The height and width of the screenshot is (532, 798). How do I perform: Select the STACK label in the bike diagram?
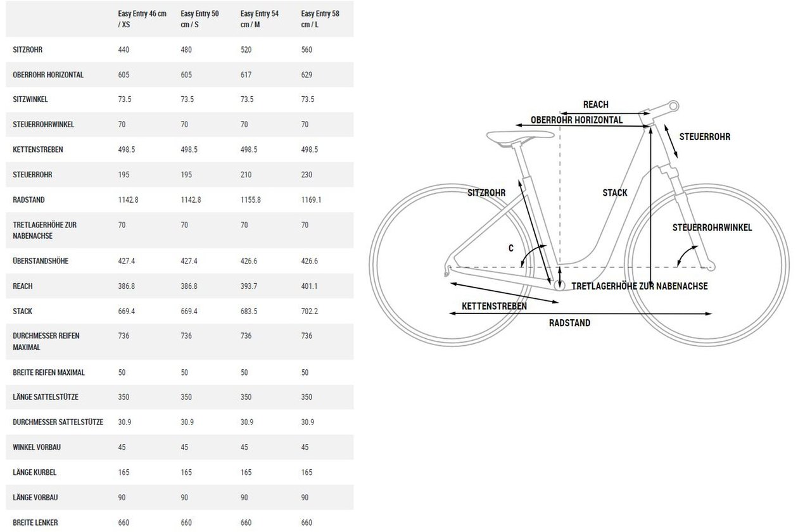pyautogui.click(x=614, y=193)
